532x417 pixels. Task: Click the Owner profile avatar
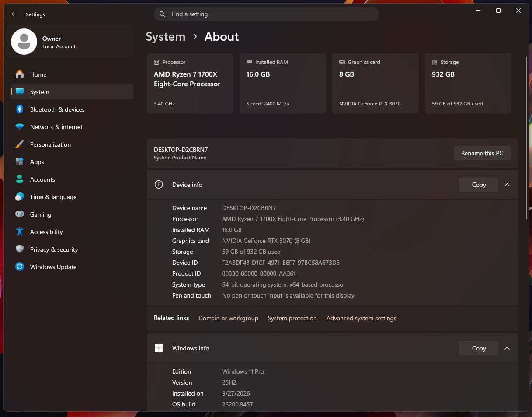24,42
